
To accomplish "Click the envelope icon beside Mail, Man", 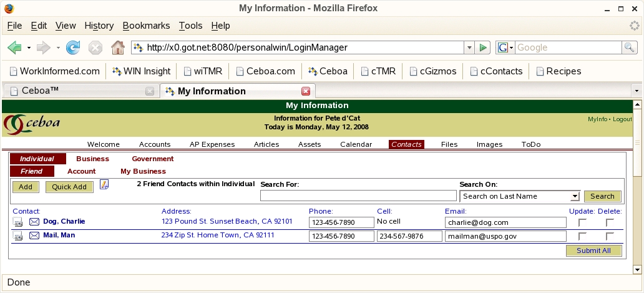I will point(34,236).
